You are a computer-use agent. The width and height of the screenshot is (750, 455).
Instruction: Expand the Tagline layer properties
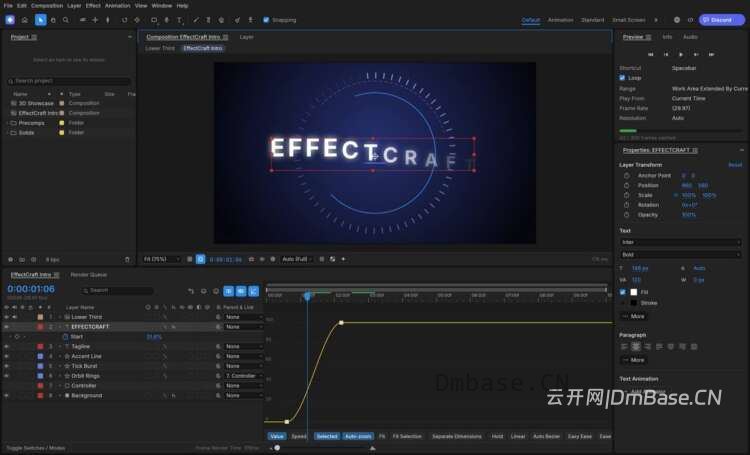pyautogui.click(x=60, y=346)
